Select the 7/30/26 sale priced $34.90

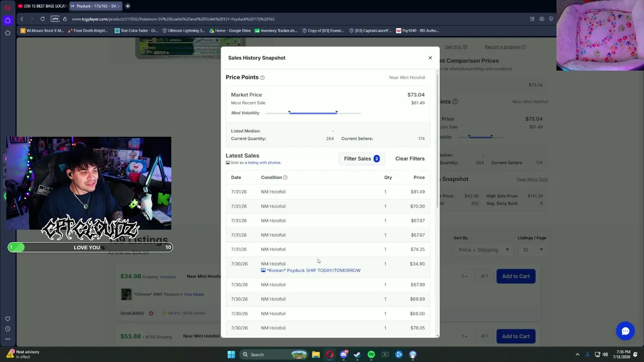[x=328, y=267]
